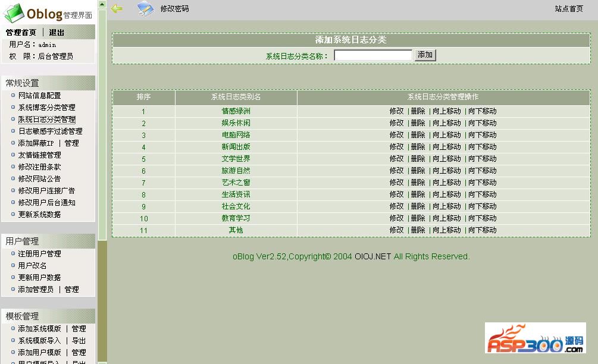Click 删除 for 其他 row
598x364 pixels.
tap(418, 230)
